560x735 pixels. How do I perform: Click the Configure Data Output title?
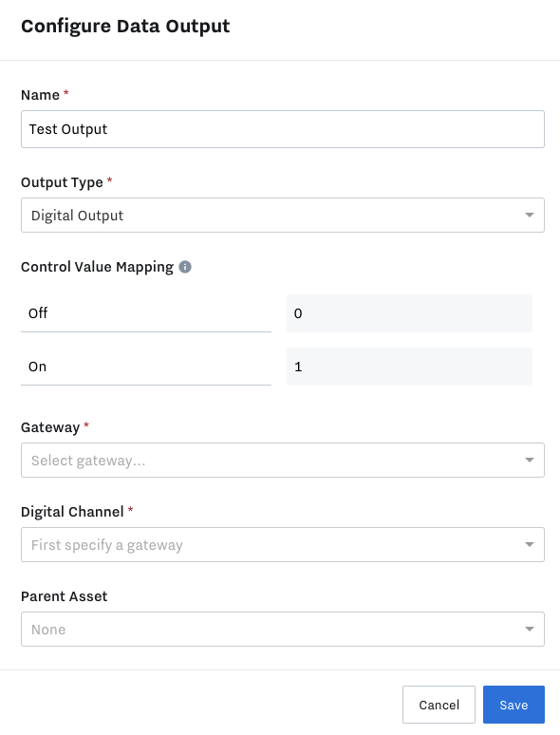(125, 27)
